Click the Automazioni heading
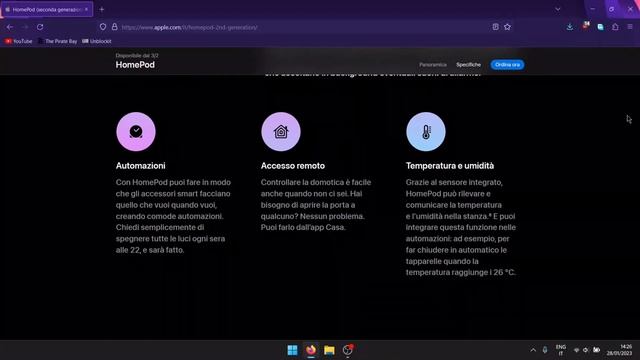 [140, 166]
